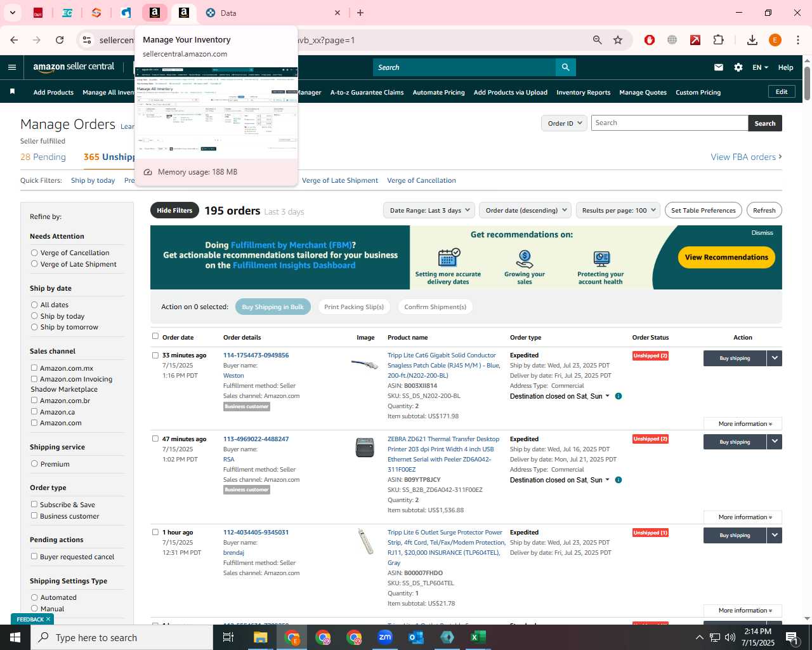Image resolution: width=812 pixels, height=650 pixels.
Task: Click the Print Packing Slip(s) button
Action: (x=354, y=307)
